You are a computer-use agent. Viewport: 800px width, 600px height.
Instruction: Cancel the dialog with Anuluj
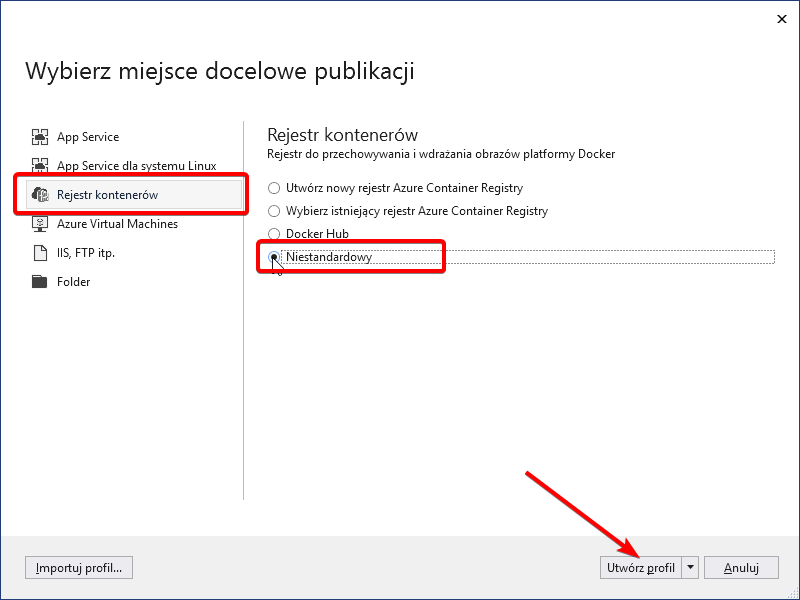(741, 568)
